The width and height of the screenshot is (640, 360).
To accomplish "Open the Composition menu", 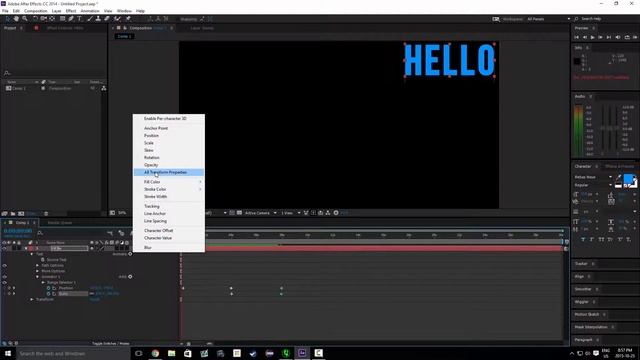I will click(36, 11).
